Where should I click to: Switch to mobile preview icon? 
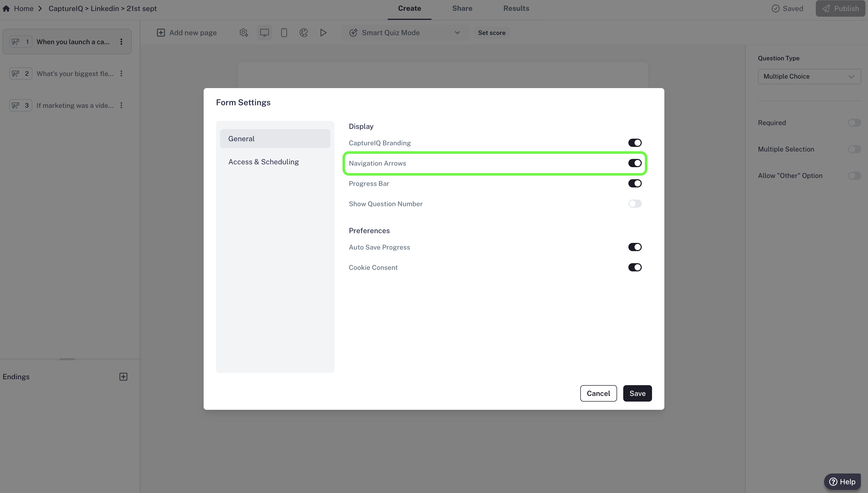coord(284,33)
